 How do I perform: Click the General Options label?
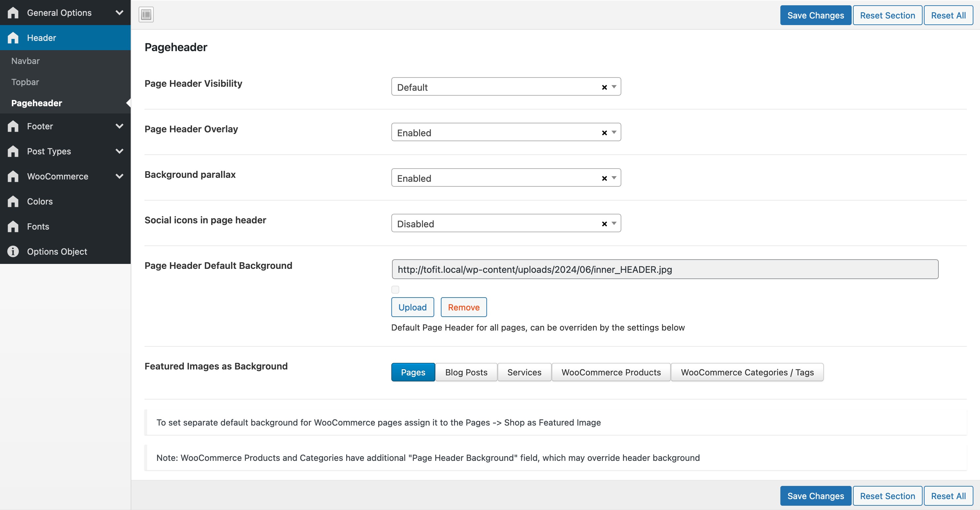pos(59,13)
